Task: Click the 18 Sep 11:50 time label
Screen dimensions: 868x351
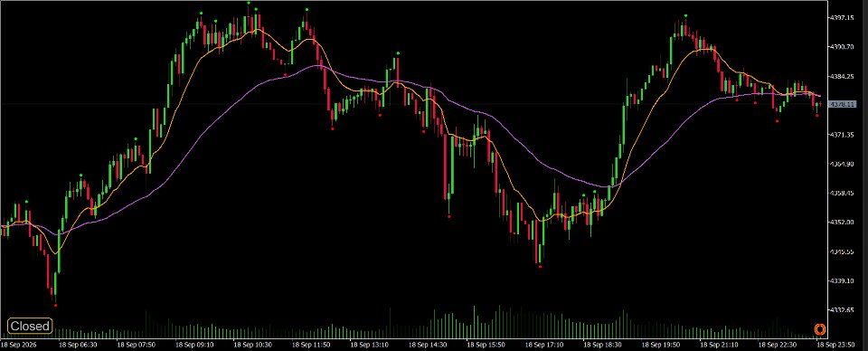Action: [x=310, y=345]
